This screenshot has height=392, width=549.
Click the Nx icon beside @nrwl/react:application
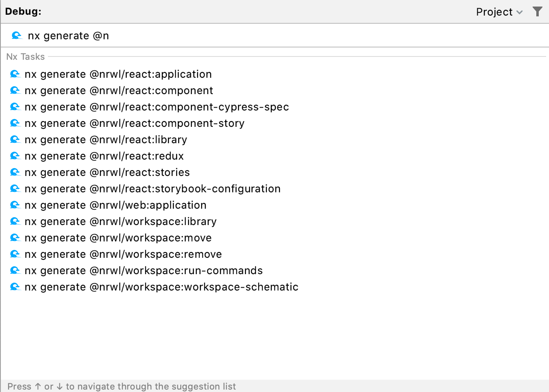click(x=15, y=74)
